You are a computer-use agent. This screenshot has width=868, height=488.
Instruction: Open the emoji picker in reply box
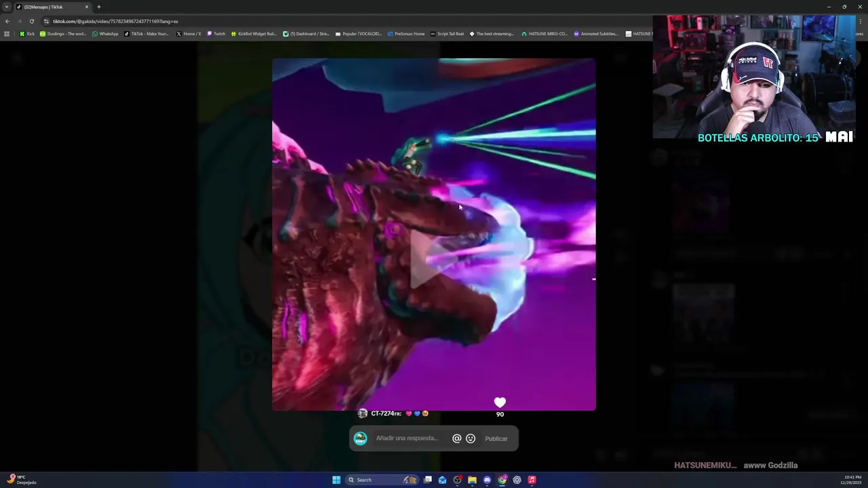point(471,439)
